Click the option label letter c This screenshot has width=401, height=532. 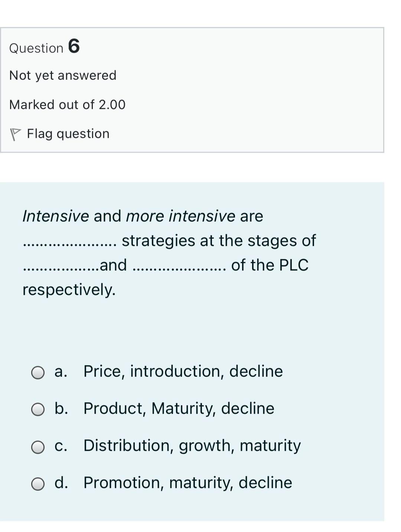point(62,447)
